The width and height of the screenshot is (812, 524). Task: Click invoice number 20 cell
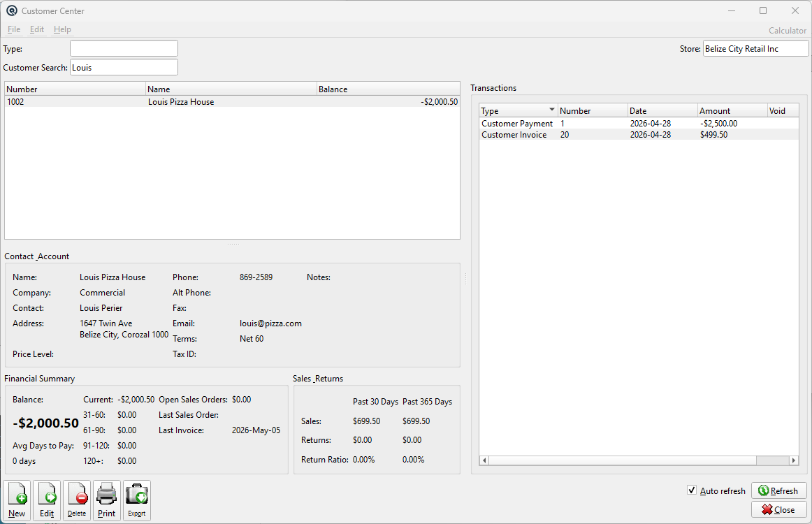[565, 135]
